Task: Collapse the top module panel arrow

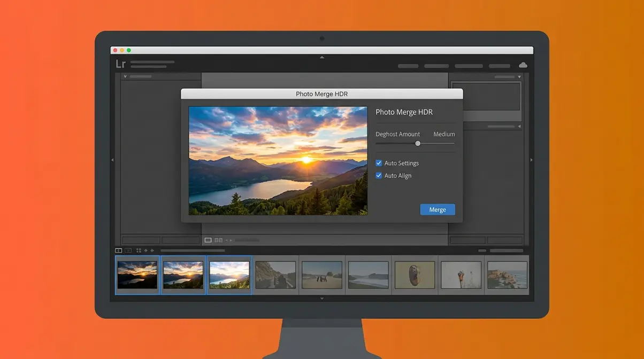Action: click(x=322, y=57)
